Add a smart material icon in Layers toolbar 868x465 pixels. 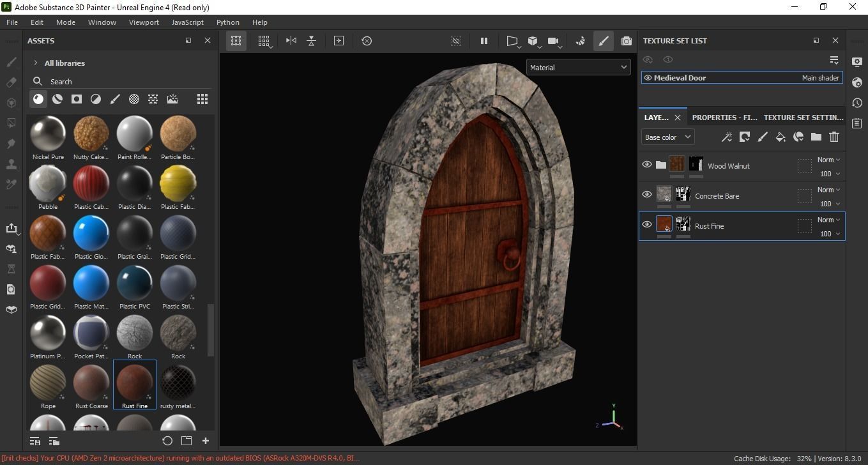point(798,137)
